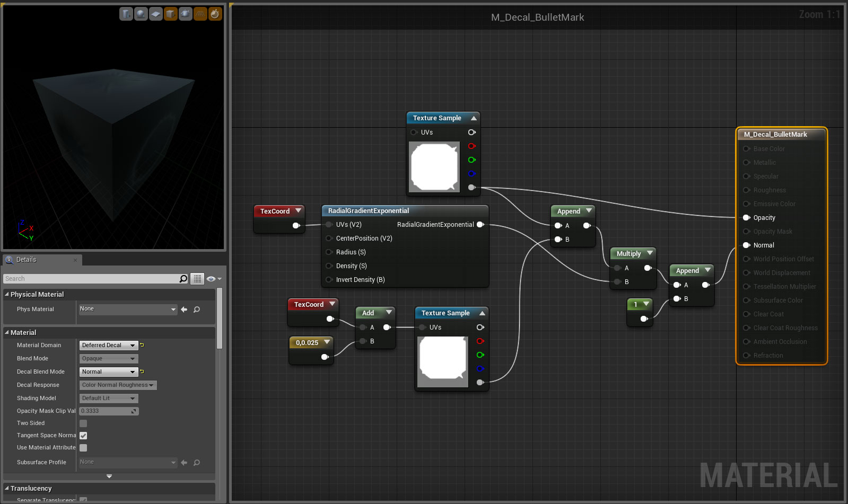848x504 pixels.
Task: Reset Decal Blend Mode to default arrow
Action: (x=142, y=372)
